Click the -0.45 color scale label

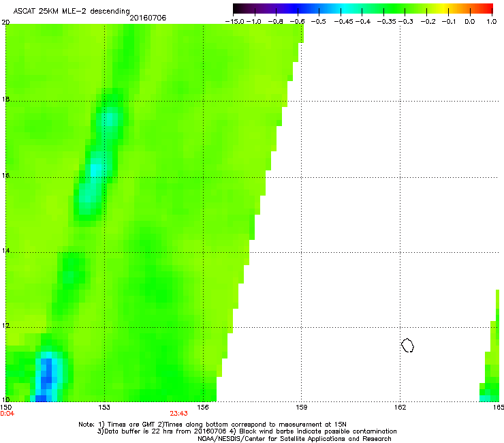[x=344, y=22]
